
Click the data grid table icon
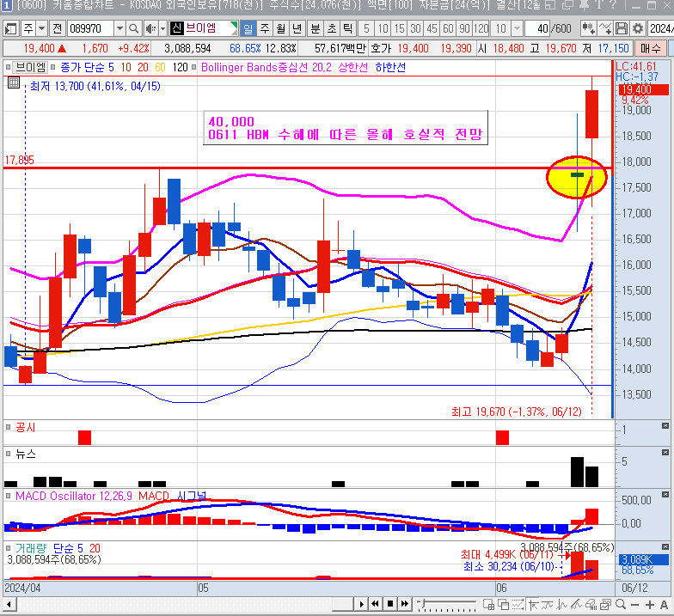[13, 83]
